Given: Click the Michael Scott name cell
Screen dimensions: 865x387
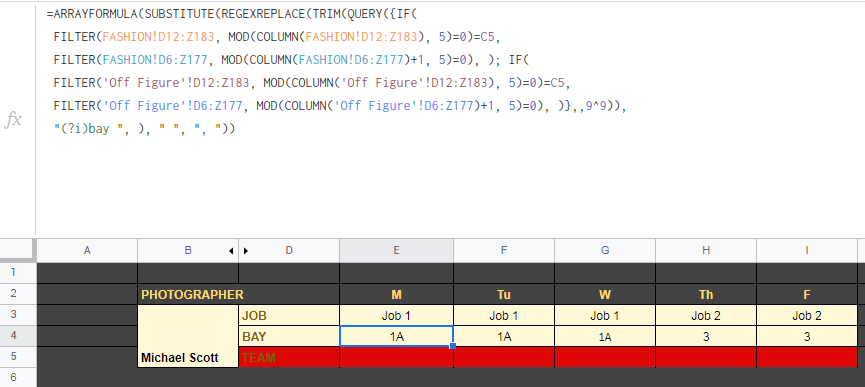Looking at the screenshot, I should tap(188, 336).
